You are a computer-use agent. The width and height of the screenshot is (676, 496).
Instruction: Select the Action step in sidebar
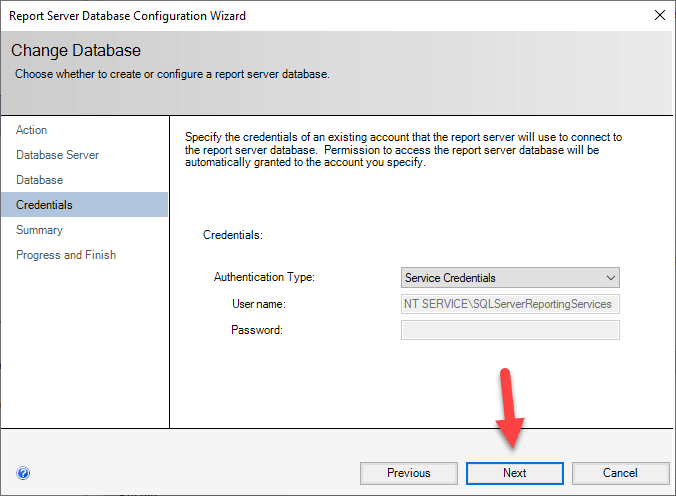coord(32,130)
